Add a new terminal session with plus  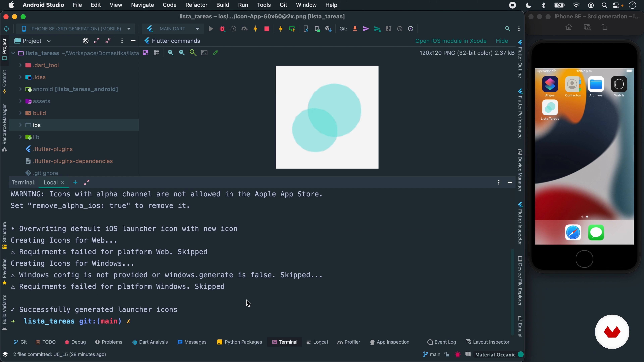click(75, 183)
